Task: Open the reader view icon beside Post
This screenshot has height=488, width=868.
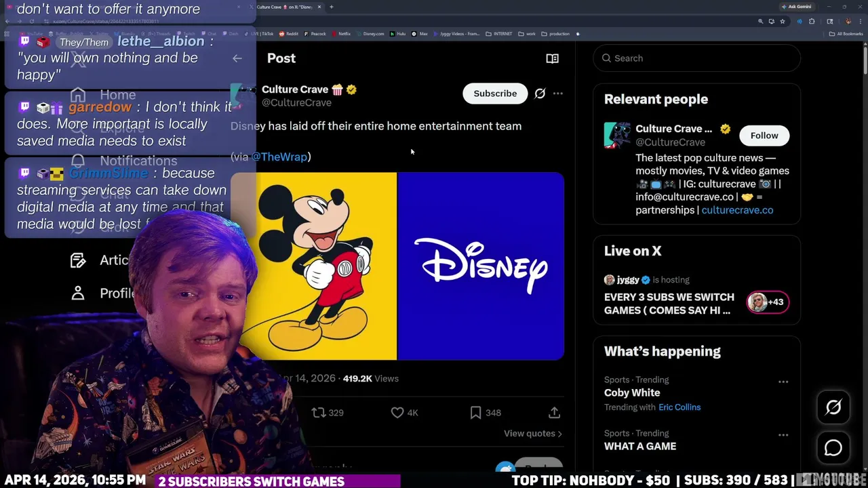Action: [x=552, y=58]
